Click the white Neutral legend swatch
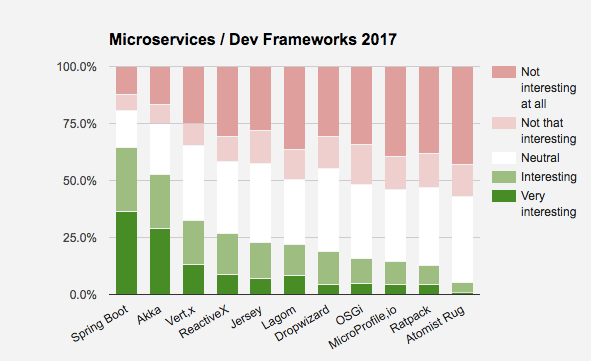 (x=504, y=158)
